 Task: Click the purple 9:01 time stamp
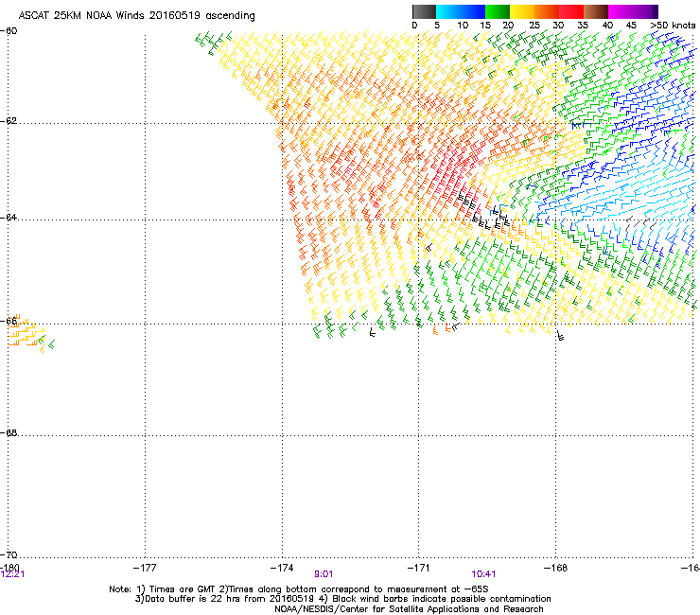[324, 574]
